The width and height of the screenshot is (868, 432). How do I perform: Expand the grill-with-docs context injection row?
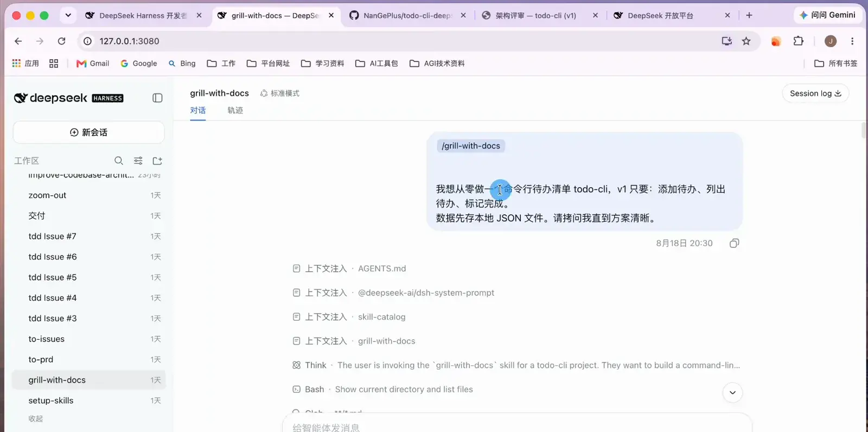(x=354, y=341)
